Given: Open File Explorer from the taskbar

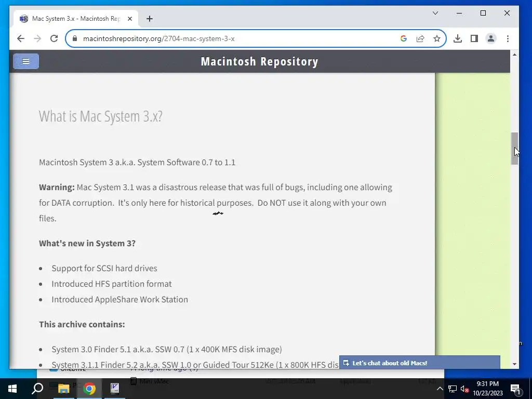Looking at the screenshot, I should coord(63,389).
